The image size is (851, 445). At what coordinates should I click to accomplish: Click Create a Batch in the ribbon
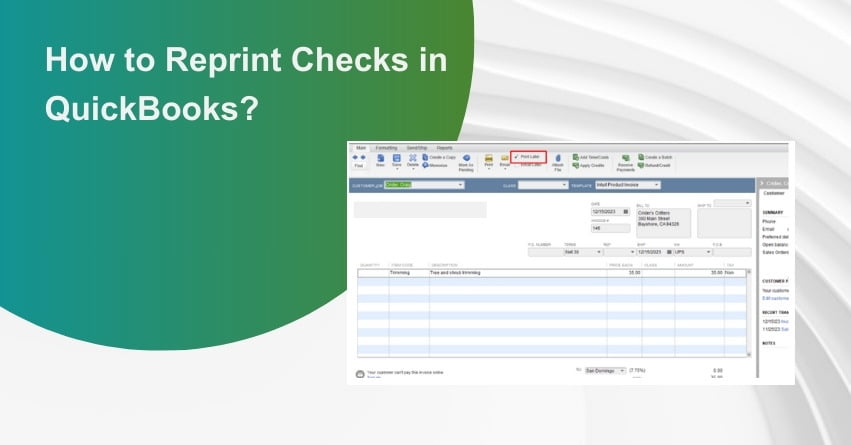(x=655, y=157)
